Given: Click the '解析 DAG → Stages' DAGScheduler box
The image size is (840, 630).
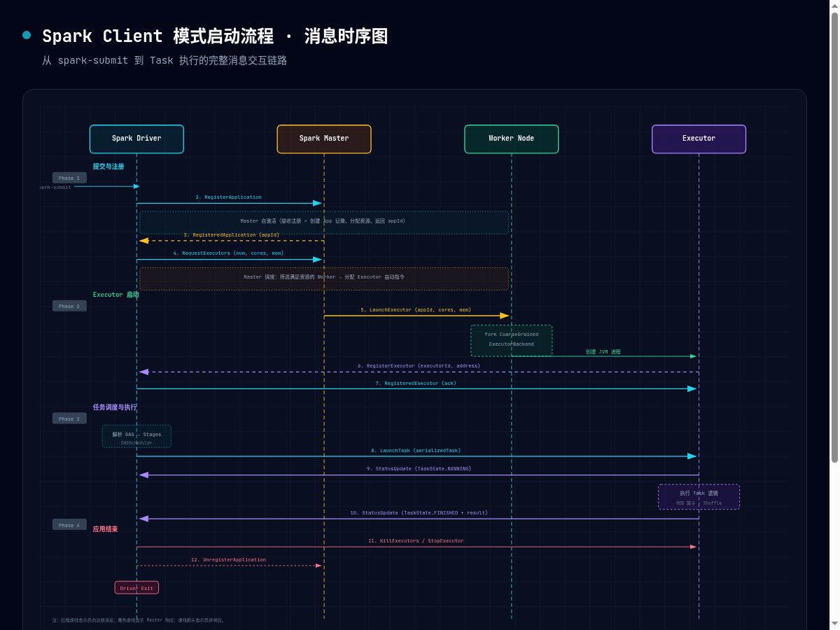Looking at the screenshot, I should click(136, 436).
